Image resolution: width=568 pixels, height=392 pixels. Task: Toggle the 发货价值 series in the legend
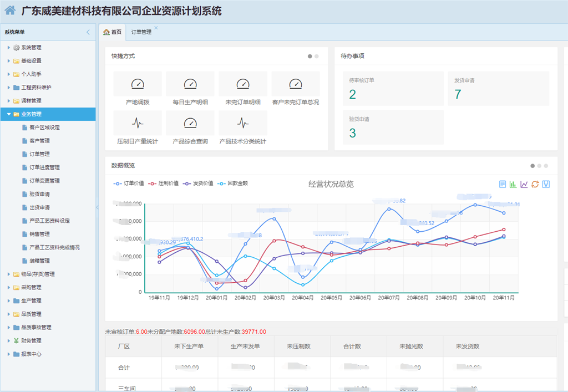coord(198,184)
